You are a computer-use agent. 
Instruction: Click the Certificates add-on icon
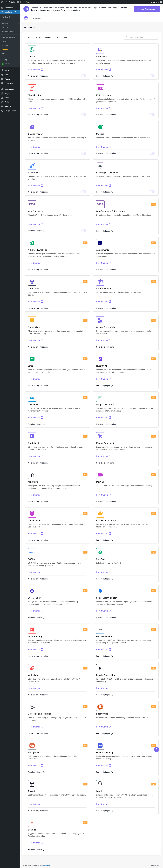pos(100,50)
